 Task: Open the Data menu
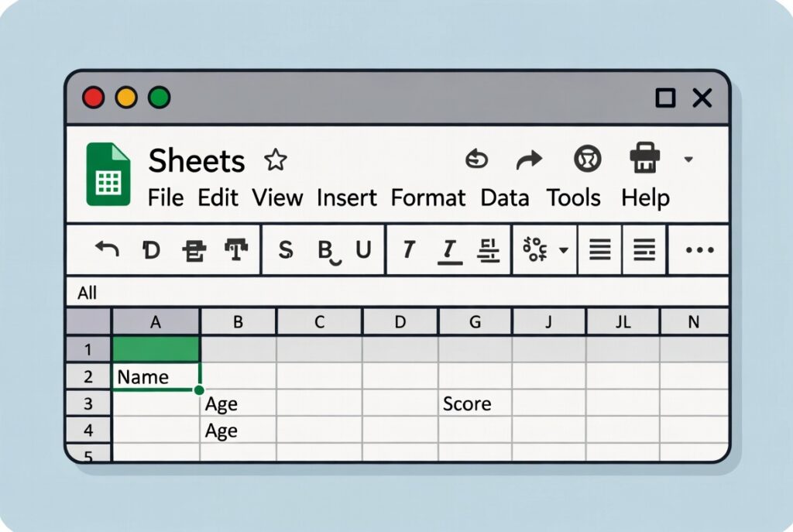[504, 198]
